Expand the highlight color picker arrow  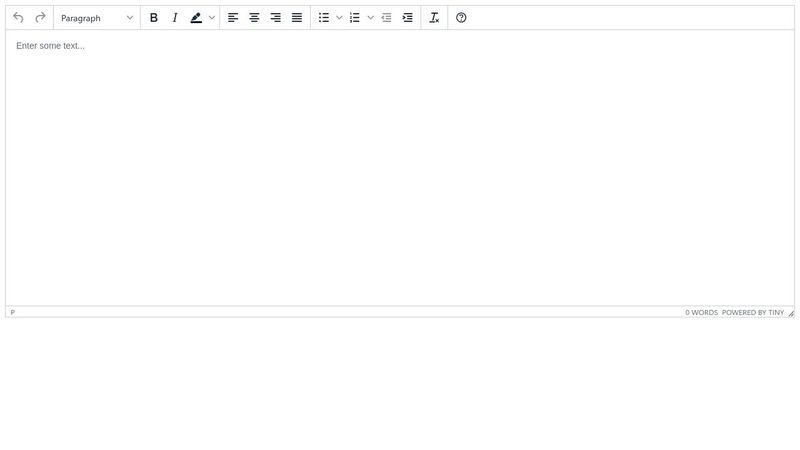212,18
